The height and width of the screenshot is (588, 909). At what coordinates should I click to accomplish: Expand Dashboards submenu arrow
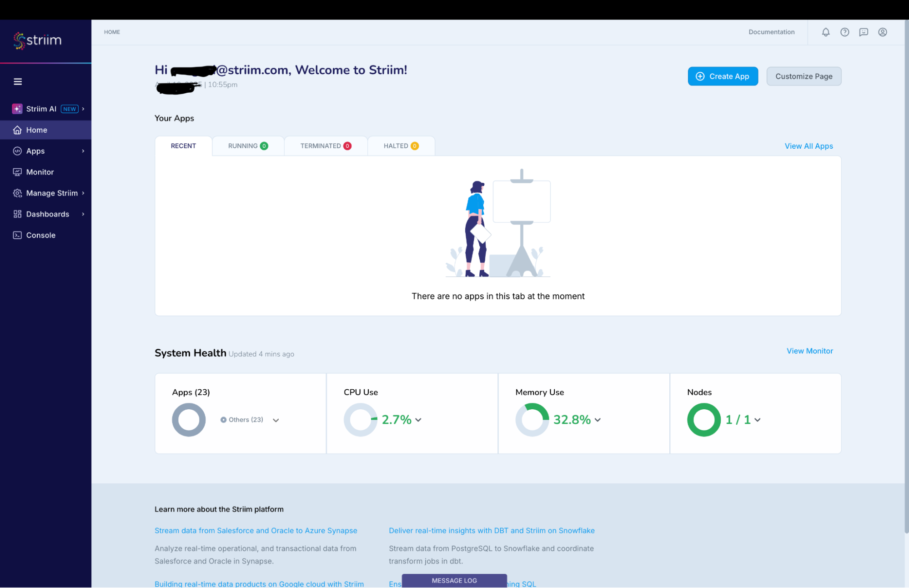[83, 214]
